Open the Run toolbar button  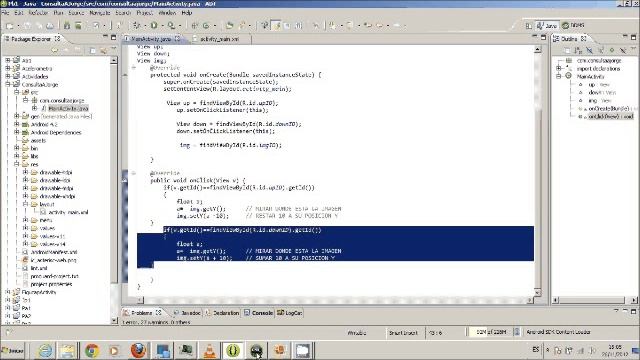[x=154, y=25]
